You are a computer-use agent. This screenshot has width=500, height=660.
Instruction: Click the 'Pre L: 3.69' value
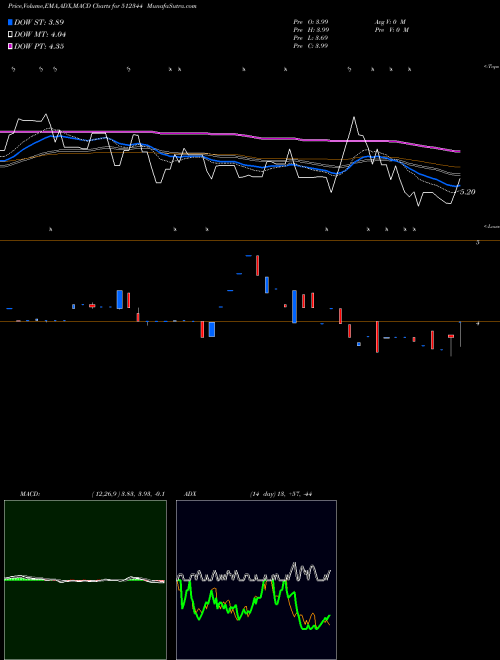[x=311, y=38]
